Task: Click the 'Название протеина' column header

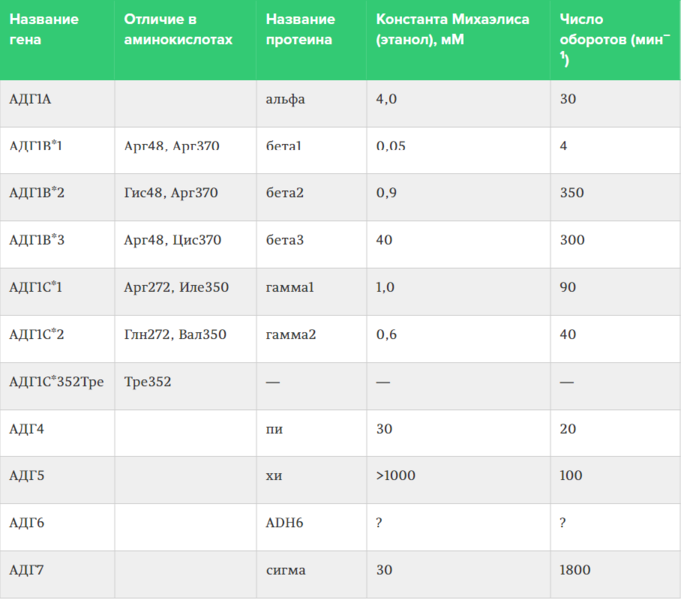Action: 311,40
